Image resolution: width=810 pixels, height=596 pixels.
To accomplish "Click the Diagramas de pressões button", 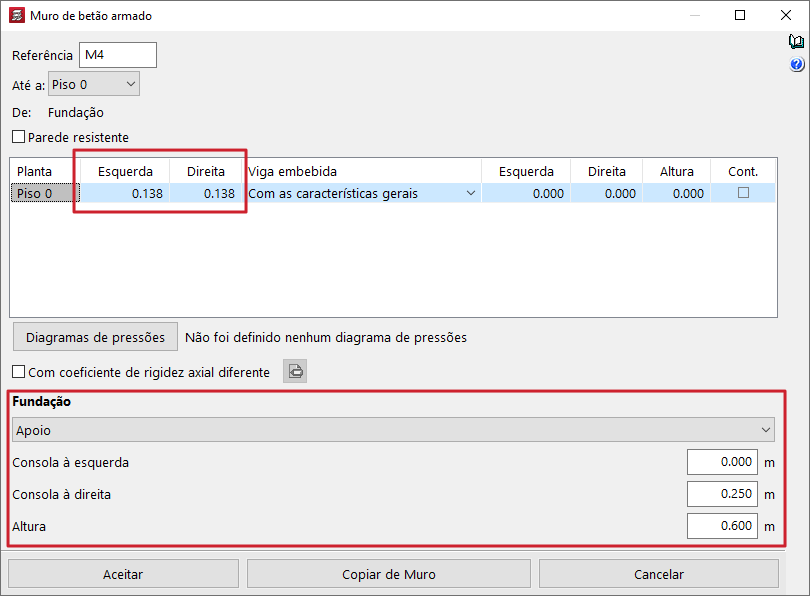I will [95, 337].
